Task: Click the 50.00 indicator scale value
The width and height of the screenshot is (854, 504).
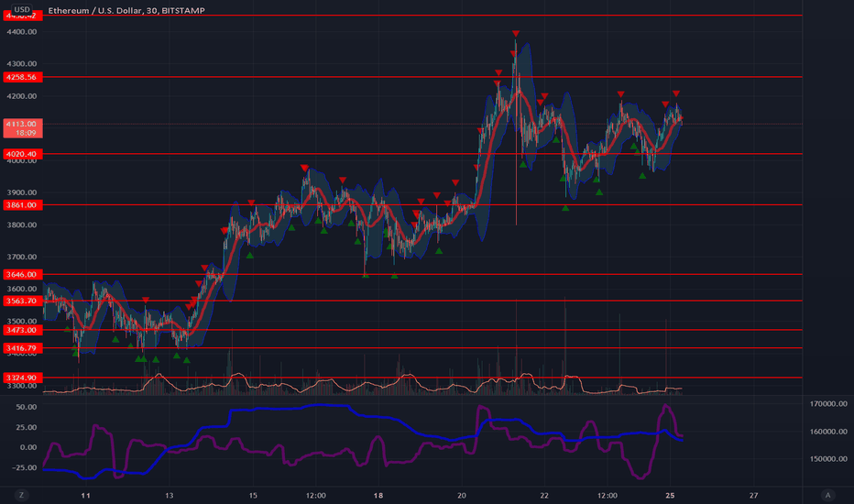Action: pyautogui.click(x=27, y=407)
